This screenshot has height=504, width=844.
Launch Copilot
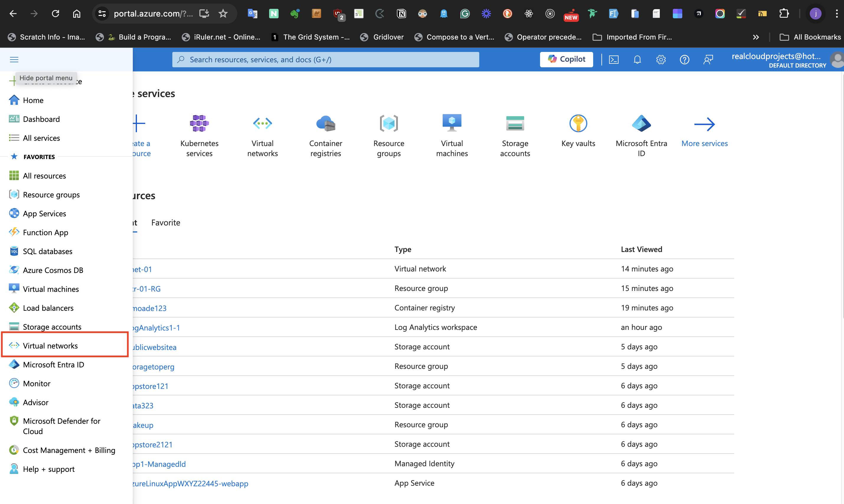tap(566, 59)
